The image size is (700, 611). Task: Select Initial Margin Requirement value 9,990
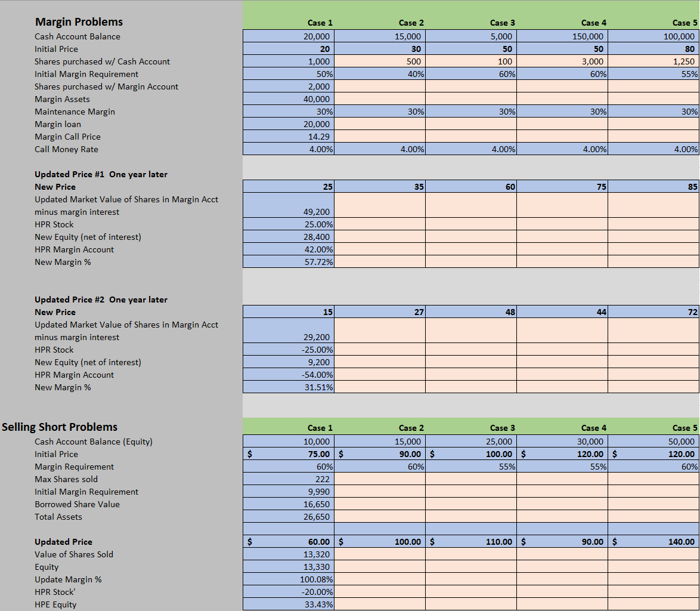(289, 491)
